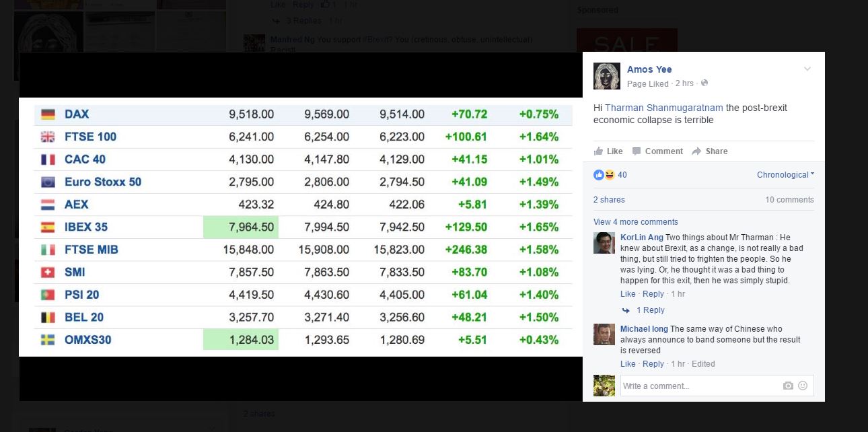868x432 pixels.
Task: Click the globe privacy icon
Action: (704, 83)
